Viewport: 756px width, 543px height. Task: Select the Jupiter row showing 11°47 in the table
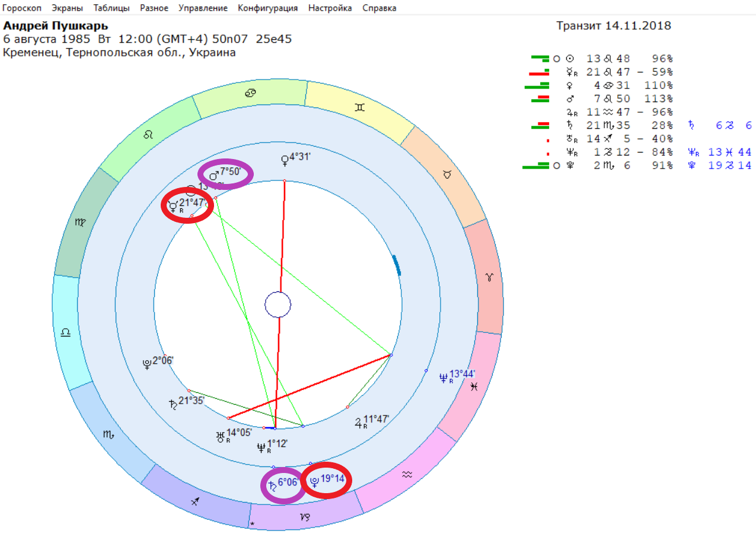pos(620,112)
